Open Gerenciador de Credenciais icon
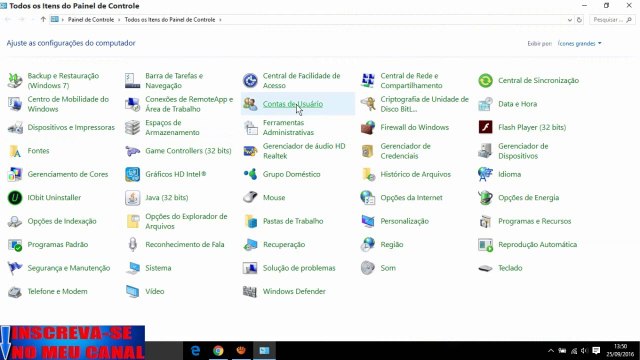This screenshot has width=640, height=360. (368, 151)
